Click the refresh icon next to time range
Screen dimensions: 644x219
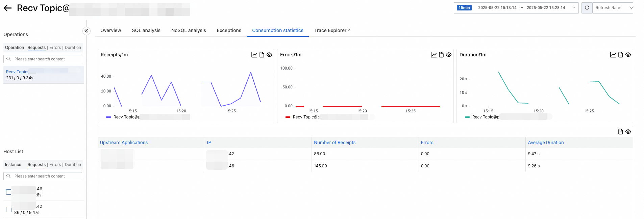click(587, 8)
